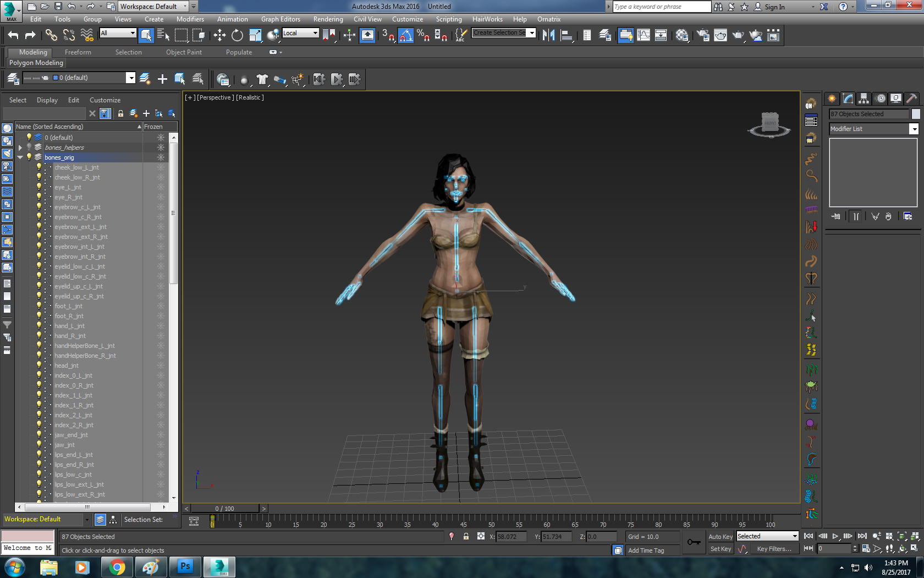Activate Bind to Space Warp tool

click(x=87, y=35)
